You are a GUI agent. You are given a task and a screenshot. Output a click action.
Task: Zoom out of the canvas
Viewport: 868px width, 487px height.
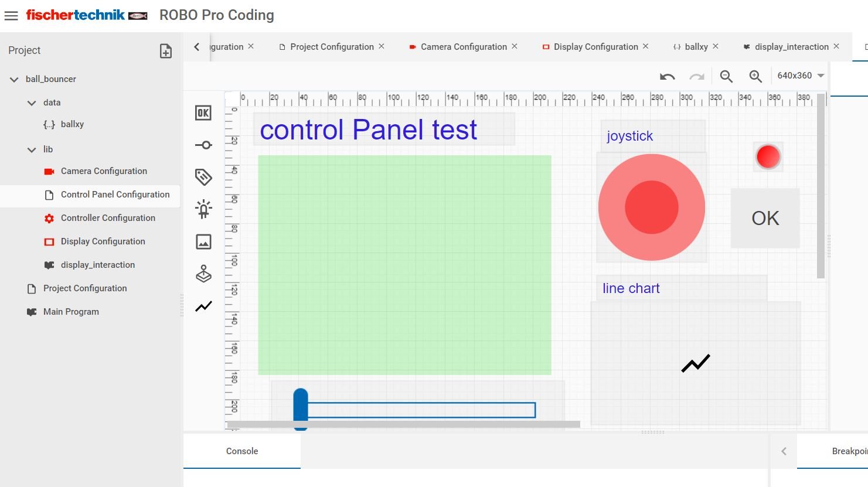coord(727,76)
